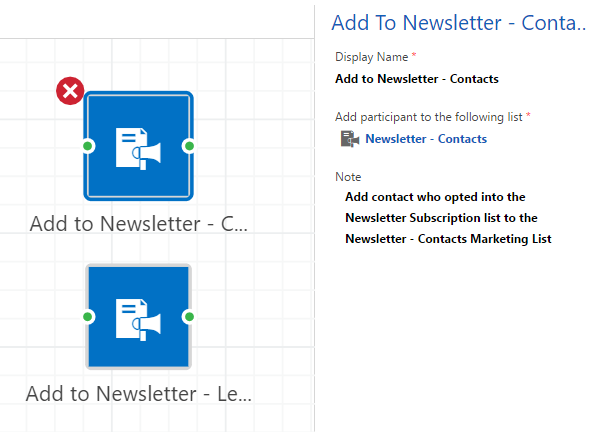
Task: Edit the Display Name field value
Action: [x=417, y=79]
